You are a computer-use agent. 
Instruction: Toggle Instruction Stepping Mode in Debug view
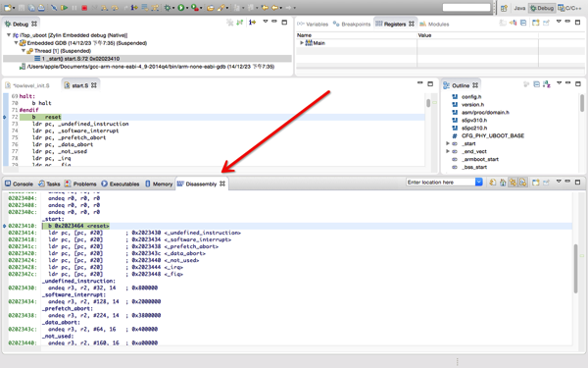tap(253, 23)
